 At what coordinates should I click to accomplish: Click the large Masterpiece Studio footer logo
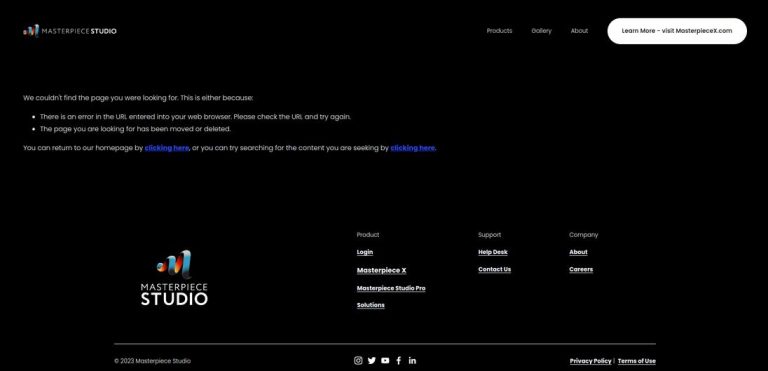pyautogui.click(x=174, y=278)
